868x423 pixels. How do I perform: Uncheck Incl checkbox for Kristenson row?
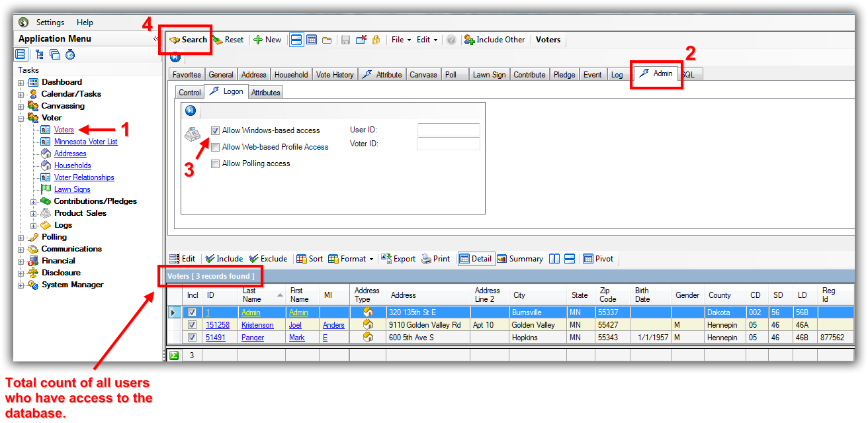192,325
